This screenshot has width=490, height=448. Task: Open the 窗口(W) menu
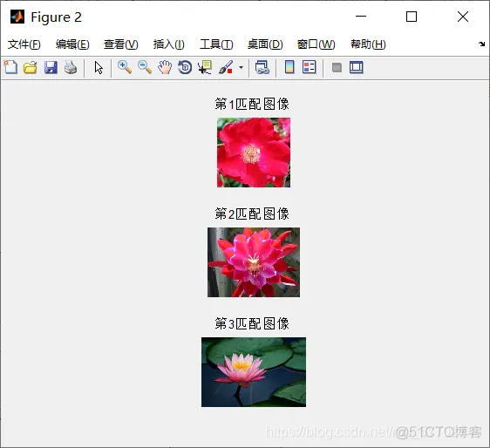click(316, 44)
